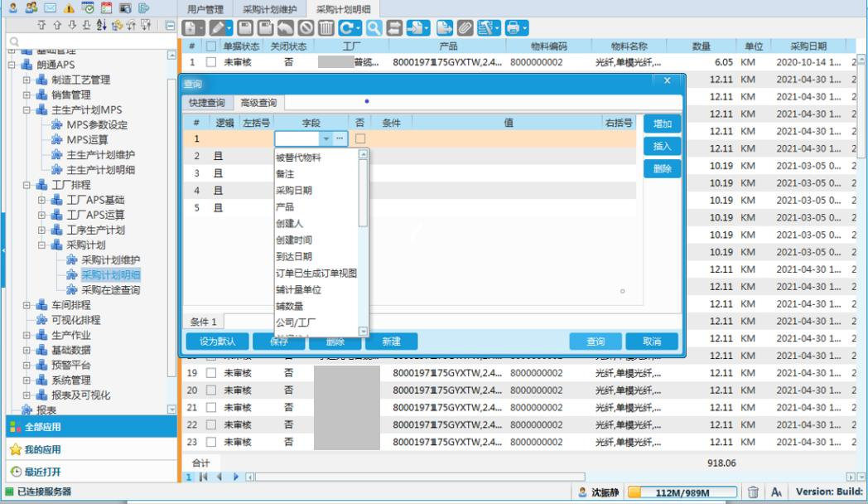Click the yellow warning triangle icon

click(x=69, y=7)
